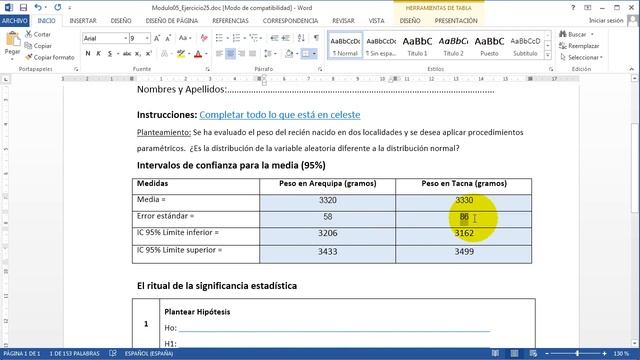This screenshot has height=360, width=640.
Task: Increase paragraph indent
Action: (286, 38)
